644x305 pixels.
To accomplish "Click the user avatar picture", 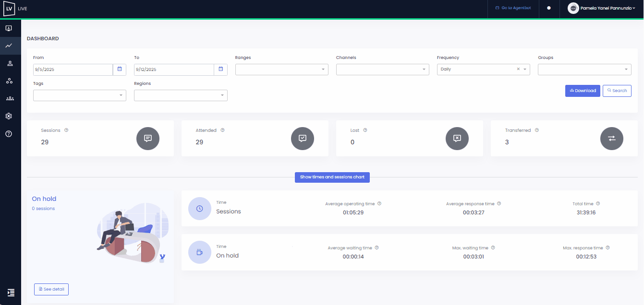I will click(573, 8).
